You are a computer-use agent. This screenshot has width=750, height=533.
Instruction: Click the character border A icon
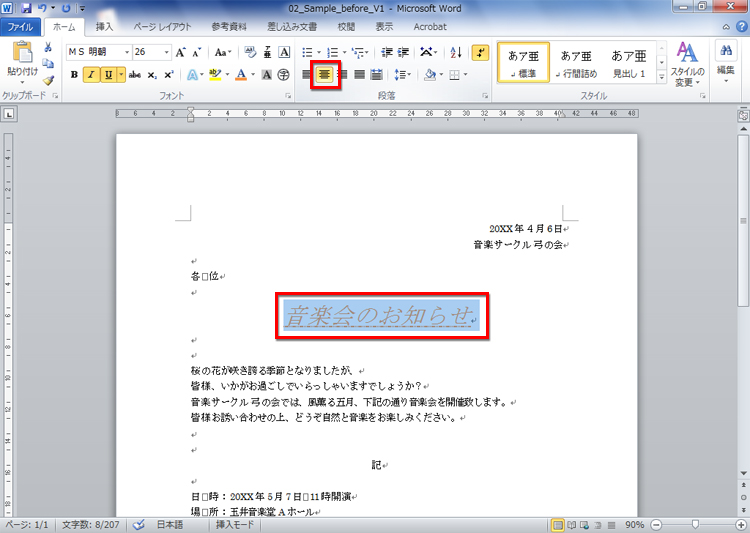click(284, 52)
